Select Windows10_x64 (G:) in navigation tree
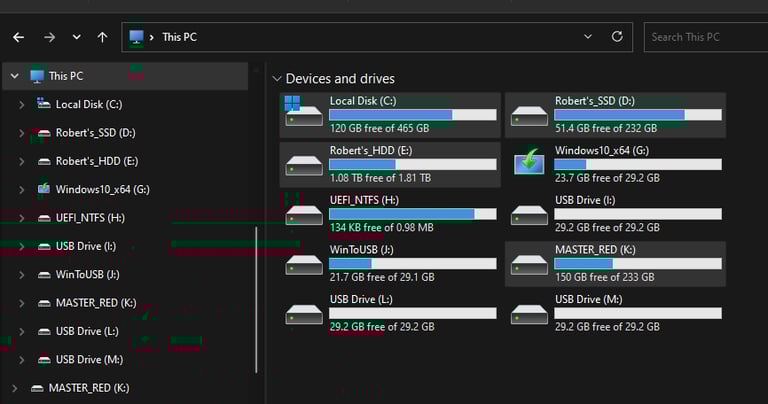Image resolution: width=768 pixels, height=404 pixels. [x=102, y=190]
